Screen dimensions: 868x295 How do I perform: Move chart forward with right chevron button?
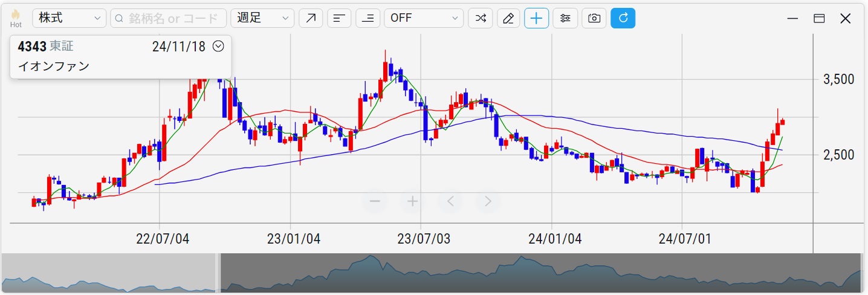[488, 201]
